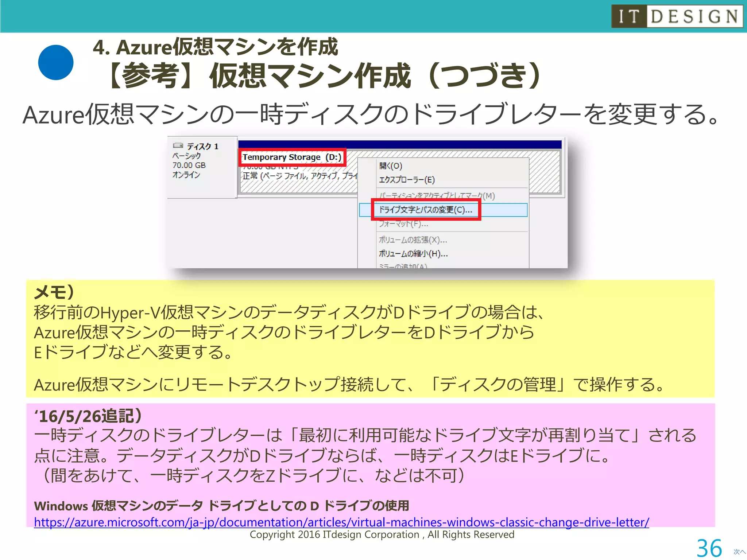Choose 'エクスプローラー(E)' from the context menu
Image resolution: width=747 pixels, height=560 pixels.
coord(407,180)
